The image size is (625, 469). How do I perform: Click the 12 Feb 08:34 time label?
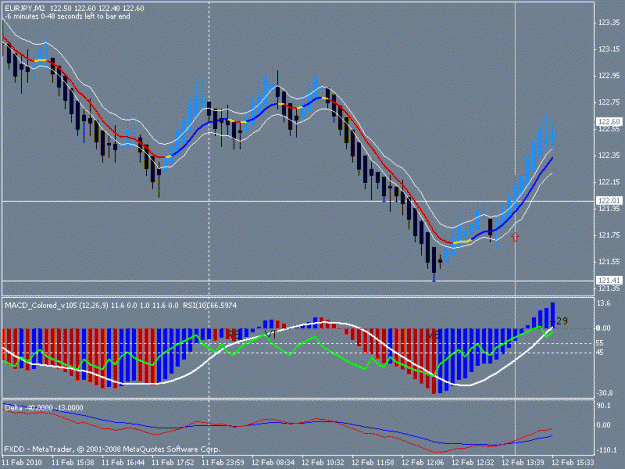pos(273,463)
